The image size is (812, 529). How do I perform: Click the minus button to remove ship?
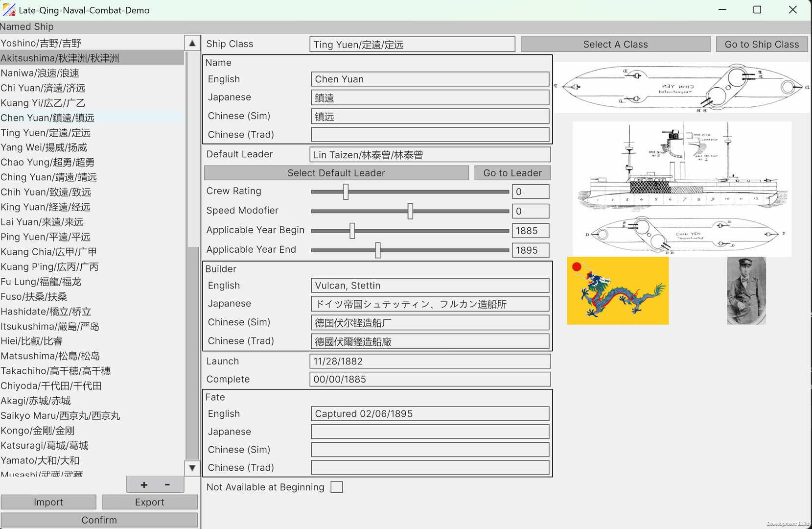167,485
